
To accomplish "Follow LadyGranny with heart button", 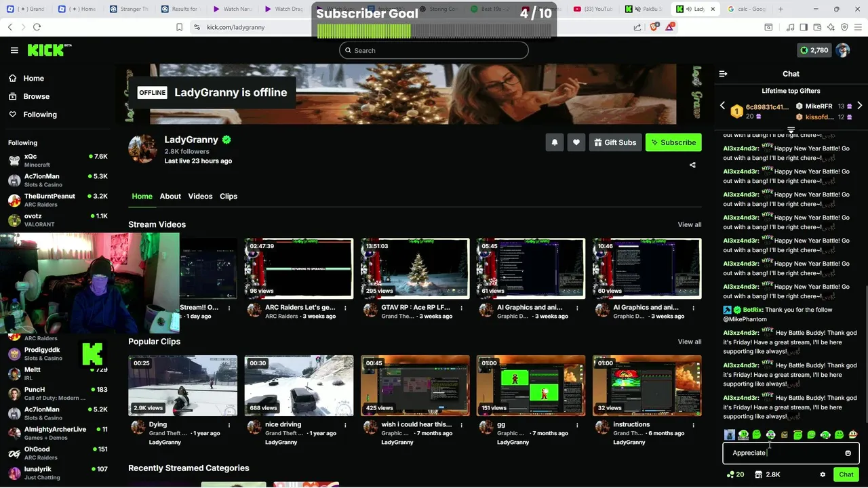I will [576, 142].
